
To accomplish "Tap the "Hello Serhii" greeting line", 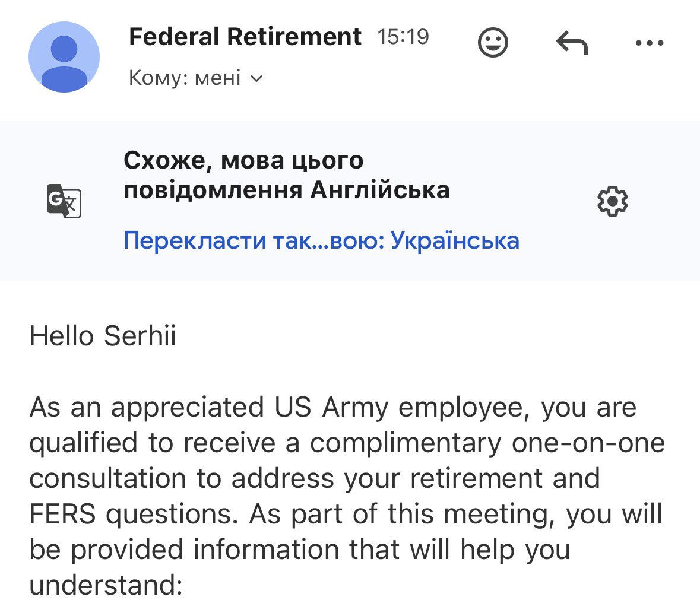I will tap(103, 336).
